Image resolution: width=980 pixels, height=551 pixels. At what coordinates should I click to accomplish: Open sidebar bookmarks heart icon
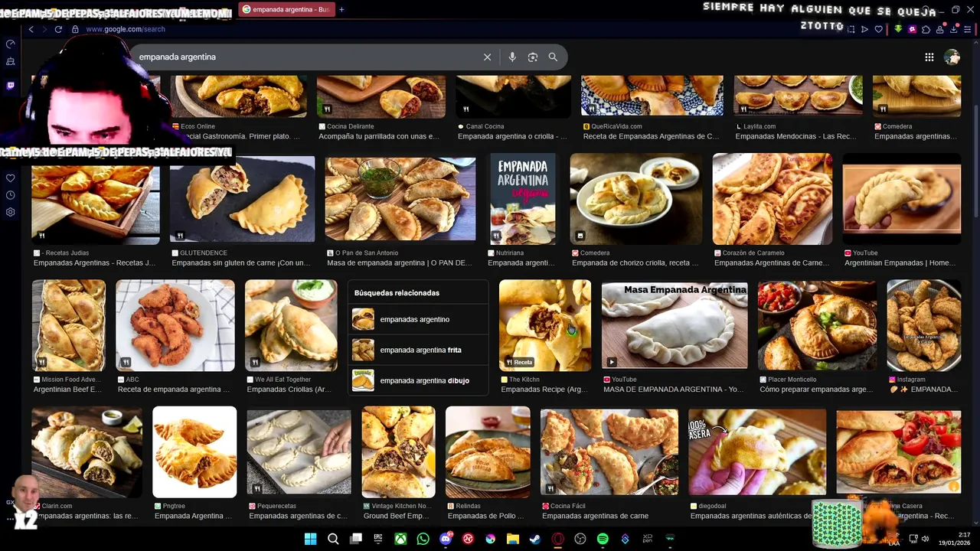click(11, 178)
